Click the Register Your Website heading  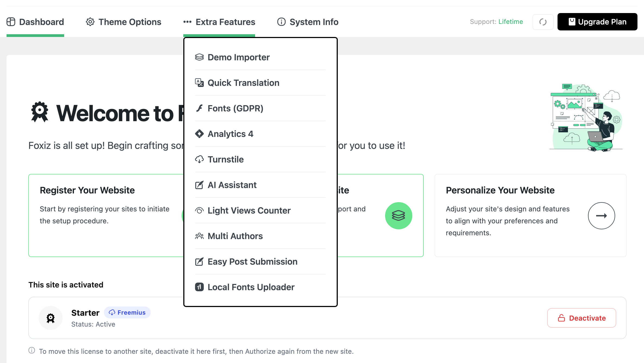pyautogui.click(x=87, y=190)
